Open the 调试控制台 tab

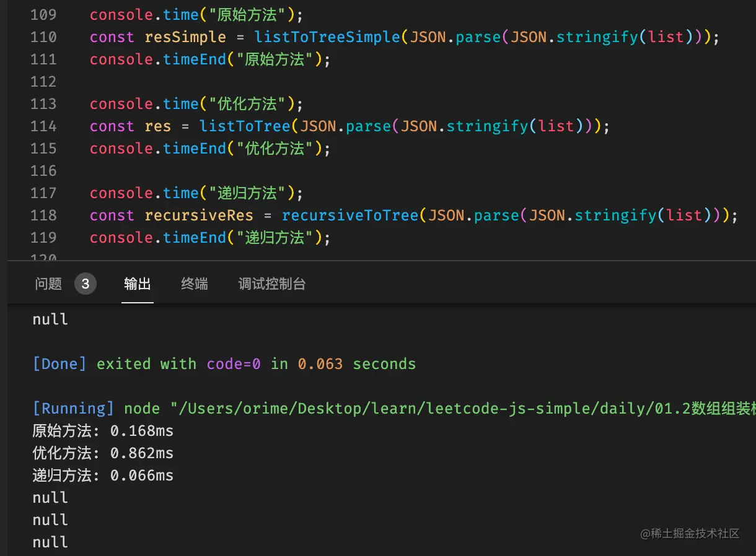point(272,284)
